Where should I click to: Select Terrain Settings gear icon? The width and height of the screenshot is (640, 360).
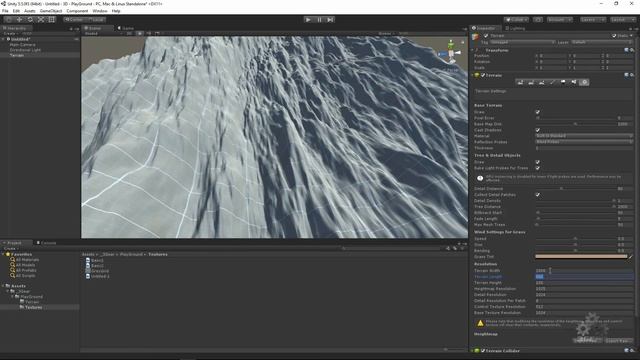(584, 82)
